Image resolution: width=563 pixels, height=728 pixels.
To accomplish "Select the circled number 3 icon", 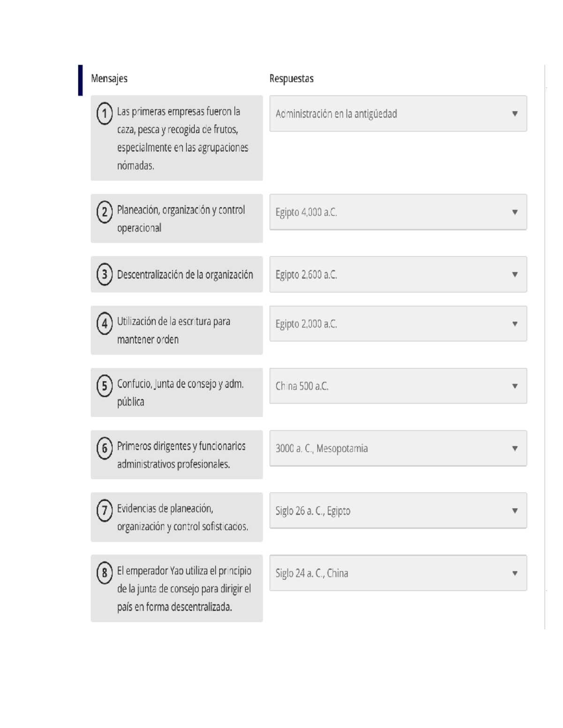I will (105, 275).
